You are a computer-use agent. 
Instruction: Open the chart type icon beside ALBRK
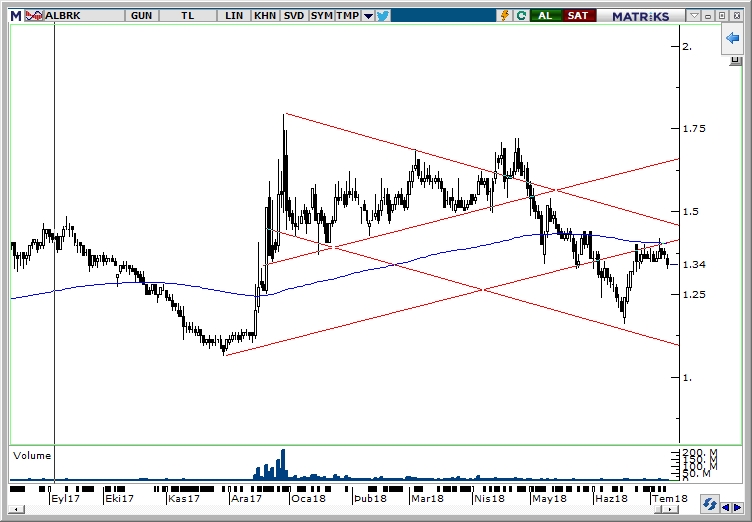pos(34,16)
